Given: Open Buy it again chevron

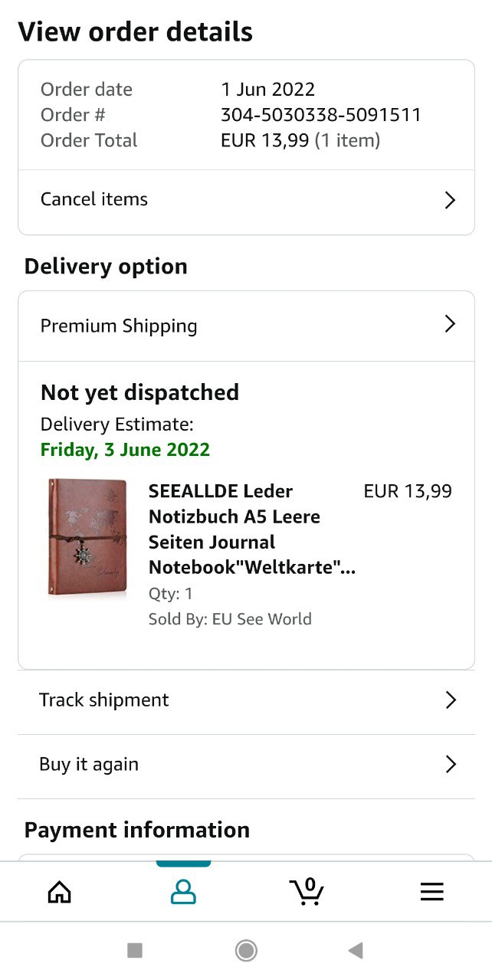Looking at the screenshot, I should point(451,764).
